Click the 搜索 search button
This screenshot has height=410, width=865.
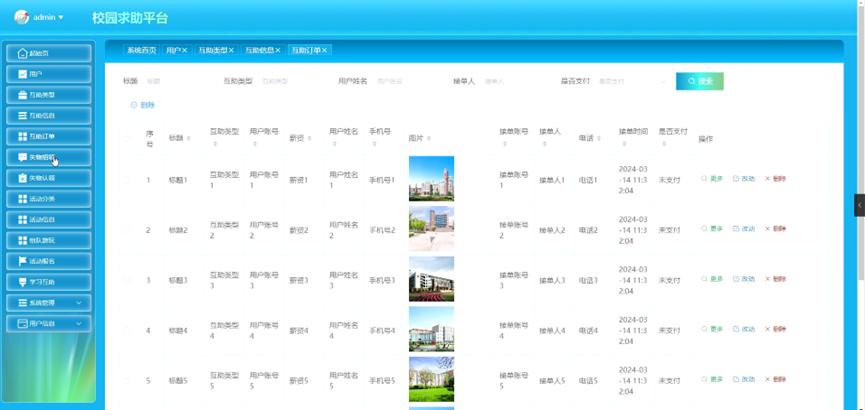[x=700, y=81]
